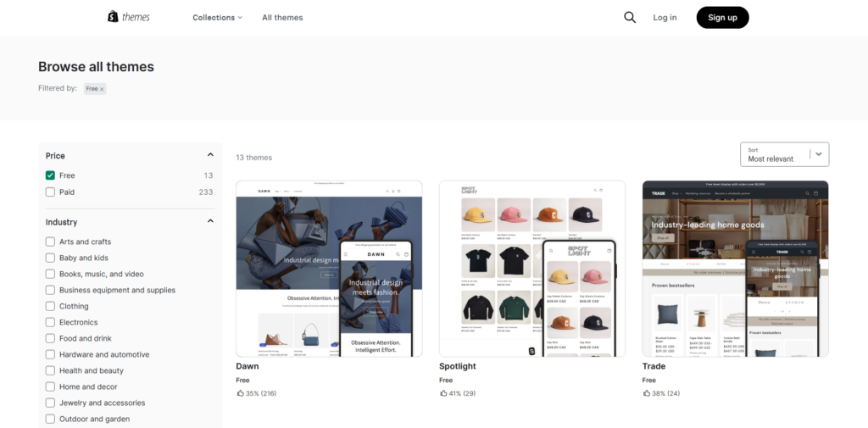Screen dimensions: 868x428
Task: Click the Spotlight theme title
Action: point(457,366)
